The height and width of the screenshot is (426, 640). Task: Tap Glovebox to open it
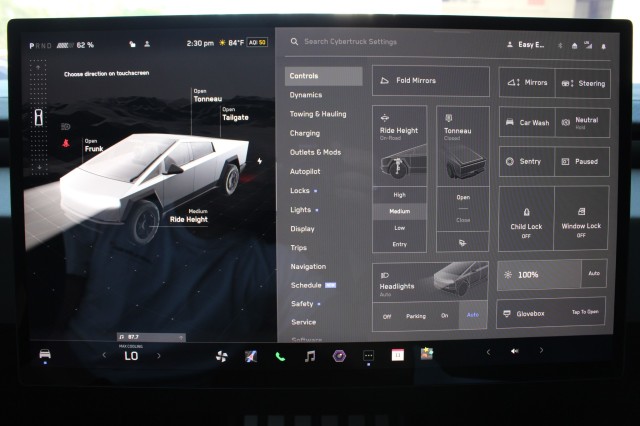551,312
